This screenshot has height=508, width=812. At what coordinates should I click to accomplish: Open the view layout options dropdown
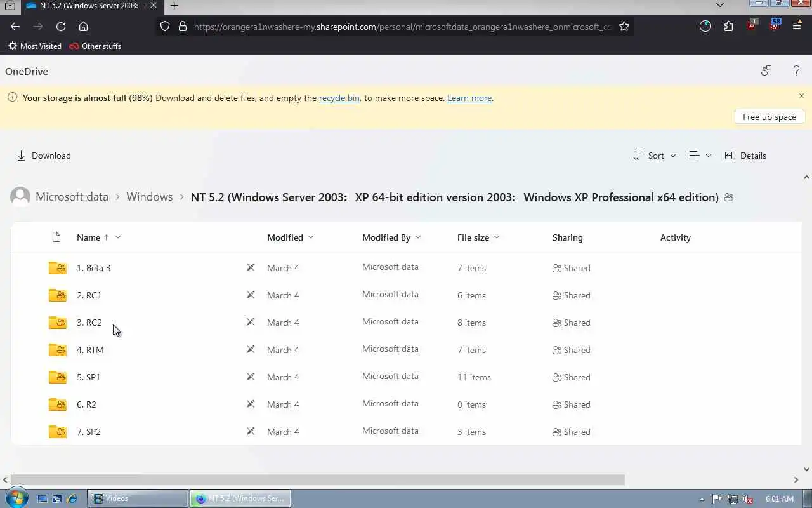tap(700, 156)
